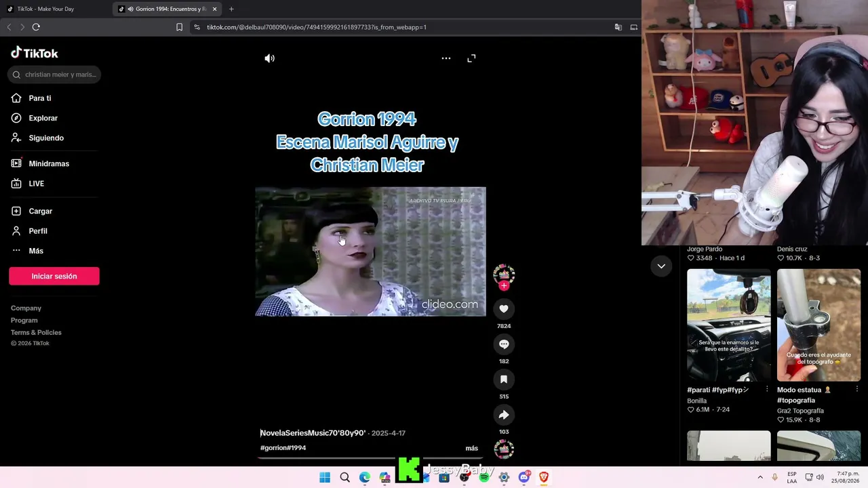Like the video with the heart icon
868x488 pixels.
[x=504, y=309]
